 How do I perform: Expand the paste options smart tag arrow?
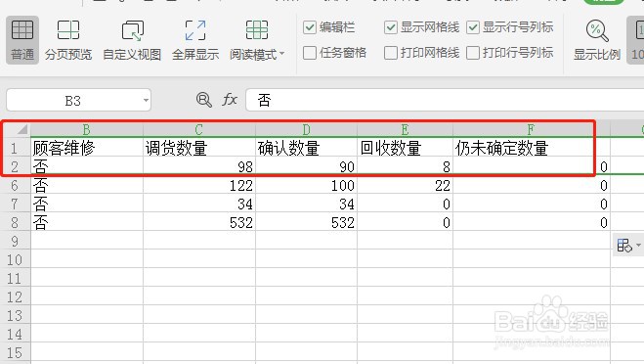638,246
